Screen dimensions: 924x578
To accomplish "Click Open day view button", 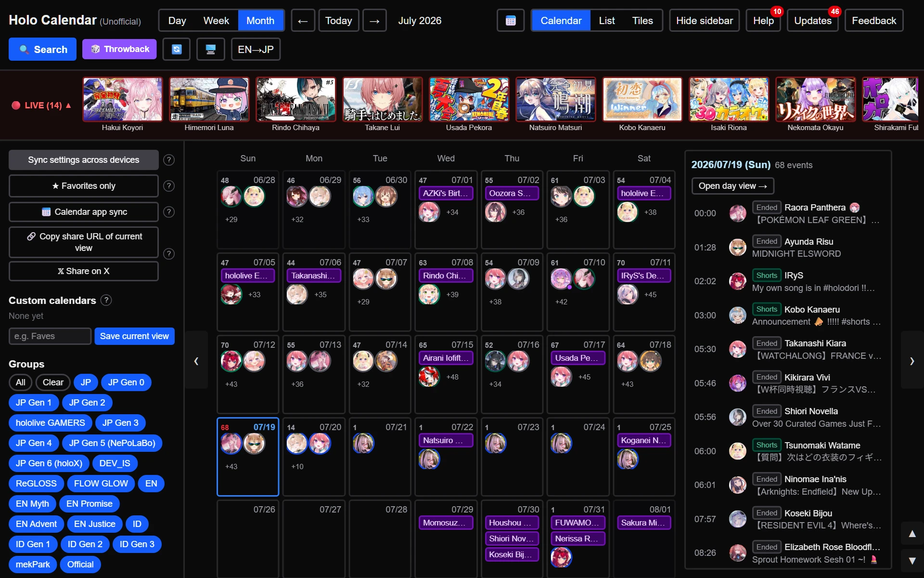I will [732, 186].
